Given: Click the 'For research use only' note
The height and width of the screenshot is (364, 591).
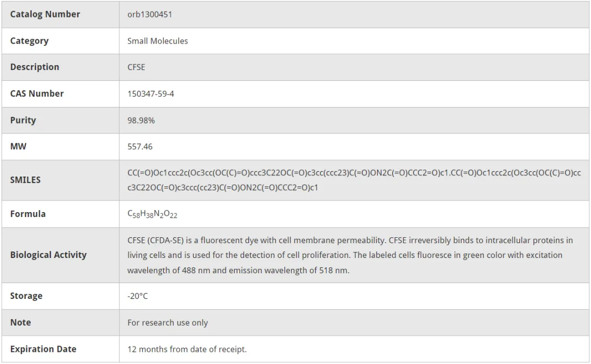Looking at the screenshot, I should tap(167, 322).
